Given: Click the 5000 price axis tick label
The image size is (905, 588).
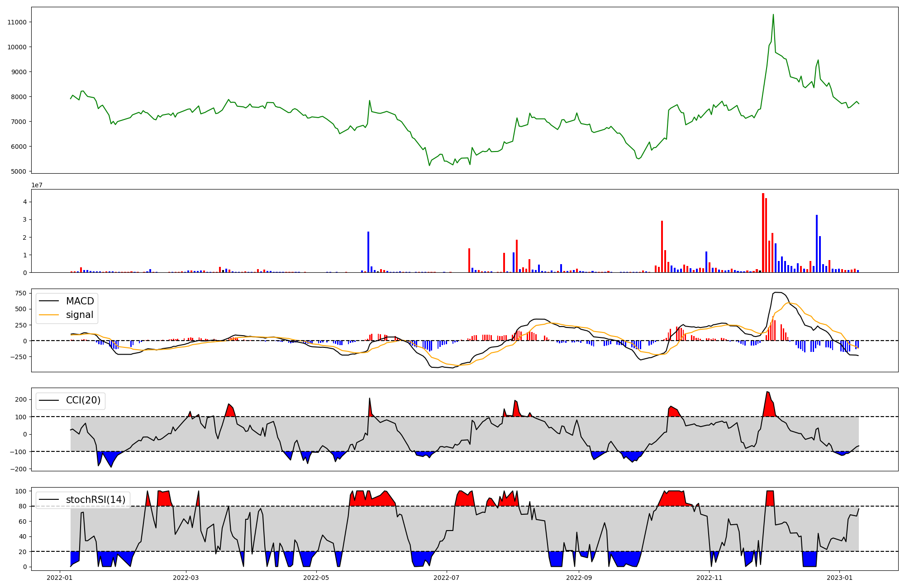Looking at the screenshot, I should [x=19, y=171].
